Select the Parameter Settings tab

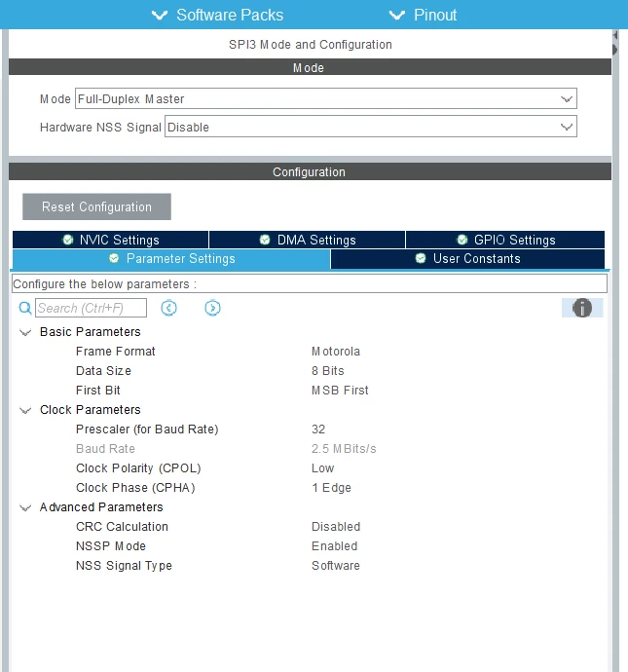(x=171, y=259)
